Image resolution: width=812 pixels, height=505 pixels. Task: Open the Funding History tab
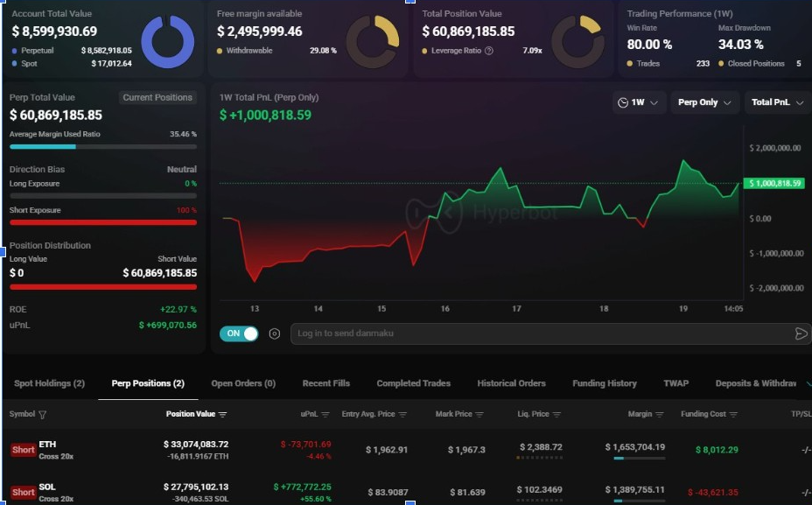(605, 383)
